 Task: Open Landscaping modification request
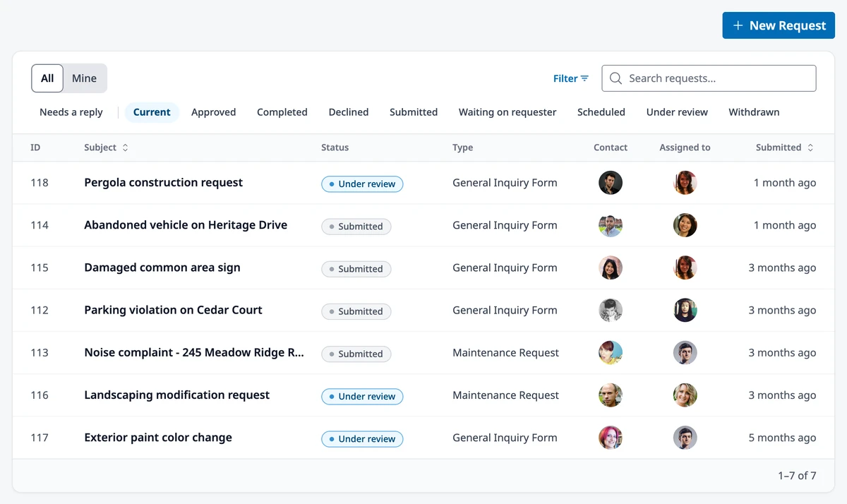pos(176,395)
